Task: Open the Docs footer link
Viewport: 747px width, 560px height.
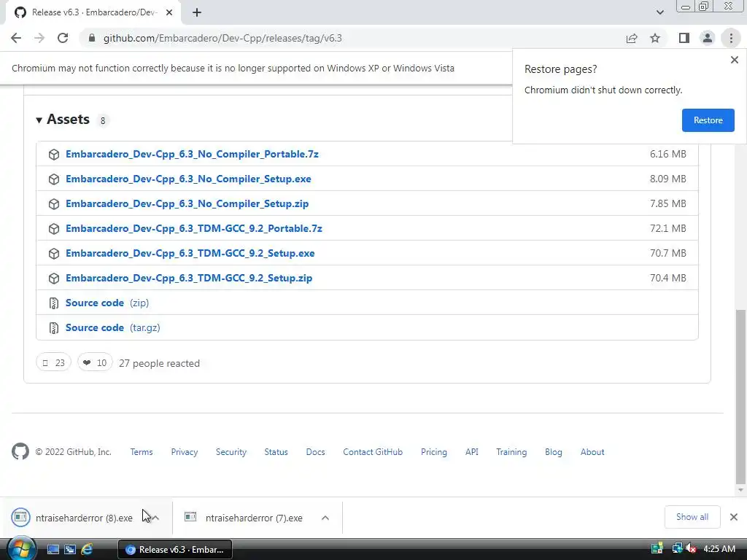Action: [315, 452]
